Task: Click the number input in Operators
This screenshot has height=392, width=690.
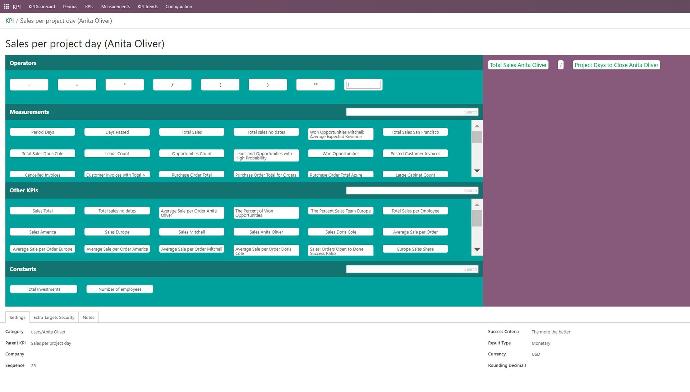Action: point(363,84)
